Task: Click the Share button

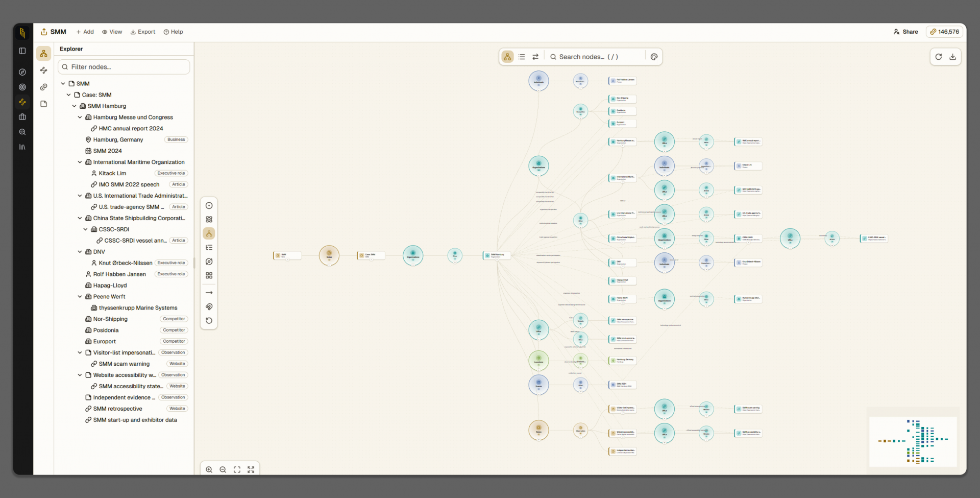Action: click(x=906, y=32)
